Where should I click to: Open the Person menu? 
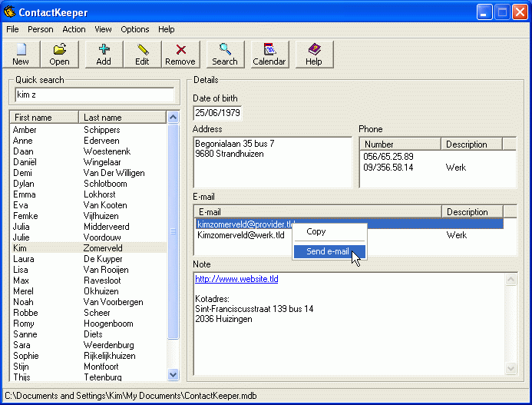pos(41,29)
